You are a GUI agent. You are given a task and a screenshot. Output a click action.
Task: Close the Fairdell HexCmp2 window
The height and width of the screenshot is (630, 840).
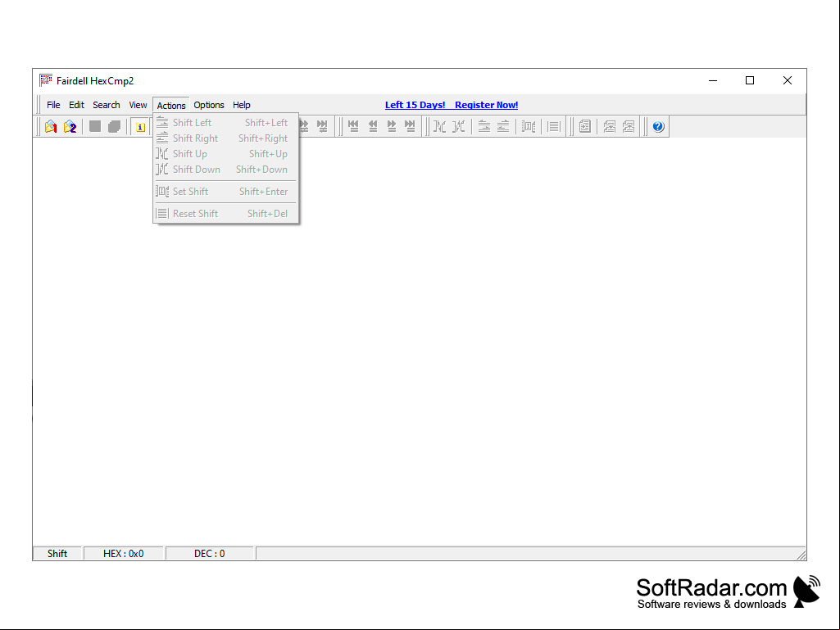[x=788, y=80]
